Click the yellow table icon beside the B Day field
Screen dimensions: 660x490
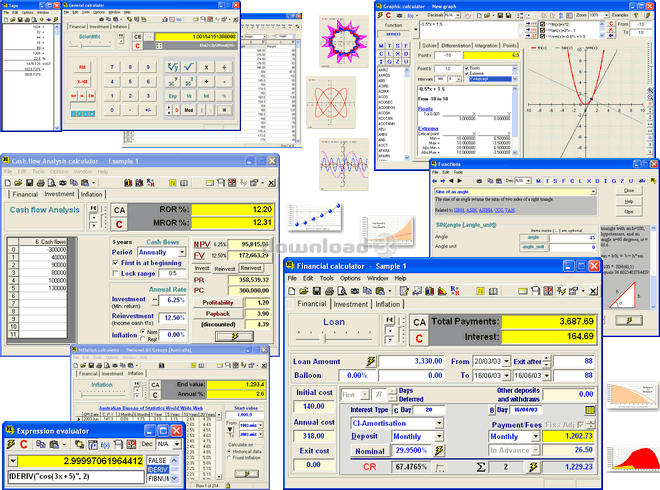tap(590, 410)
